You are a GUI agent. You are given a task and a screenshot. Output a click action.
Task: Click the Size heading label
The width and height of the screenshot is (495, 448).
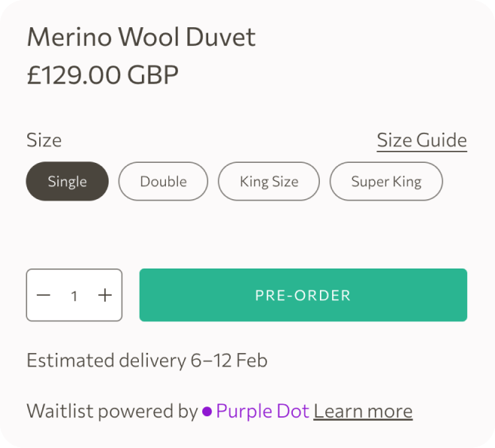[44, 140]
